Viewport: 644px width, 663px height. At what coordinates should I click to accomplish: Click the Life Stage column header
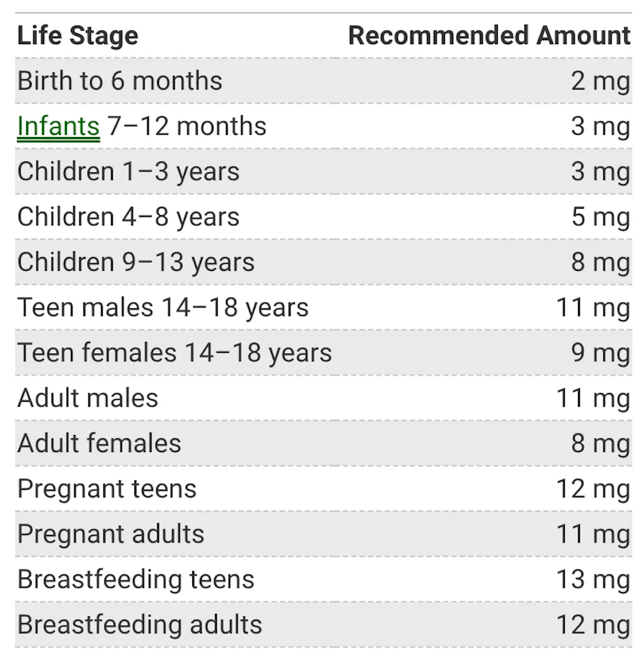click(77, 36)
